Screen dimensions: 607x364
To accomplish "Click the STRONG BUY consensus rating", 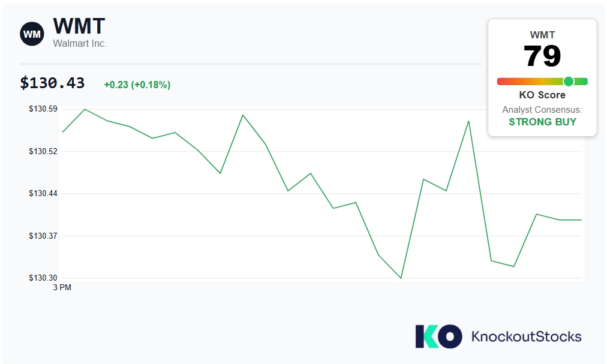I will 542,122.
